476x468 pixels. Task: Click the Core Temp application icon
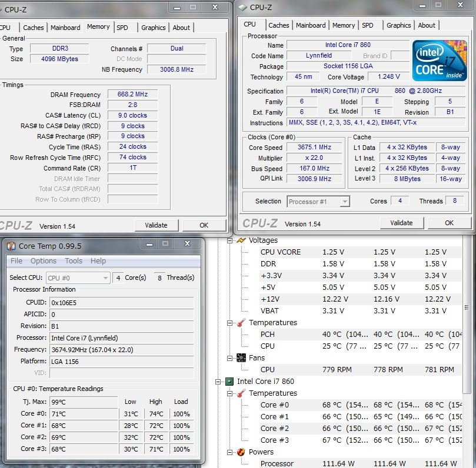tap(11, 246)
